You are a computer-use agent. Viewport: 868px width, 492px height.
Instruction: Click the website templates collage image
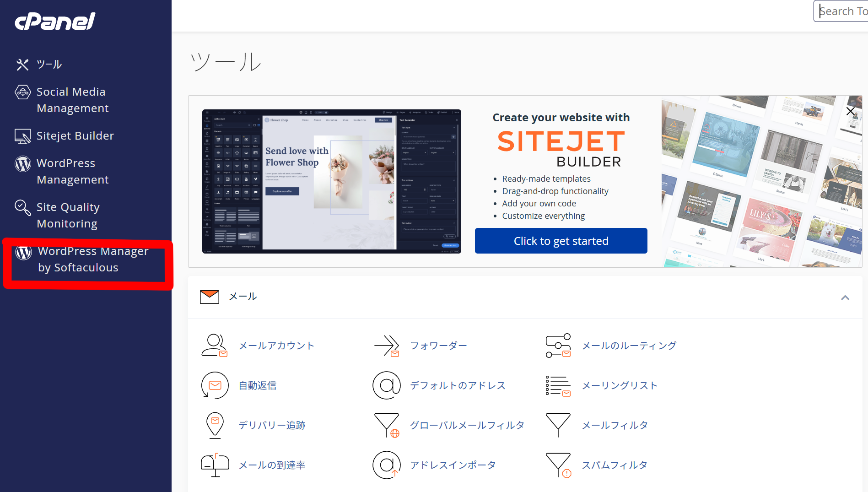point(762,181)
